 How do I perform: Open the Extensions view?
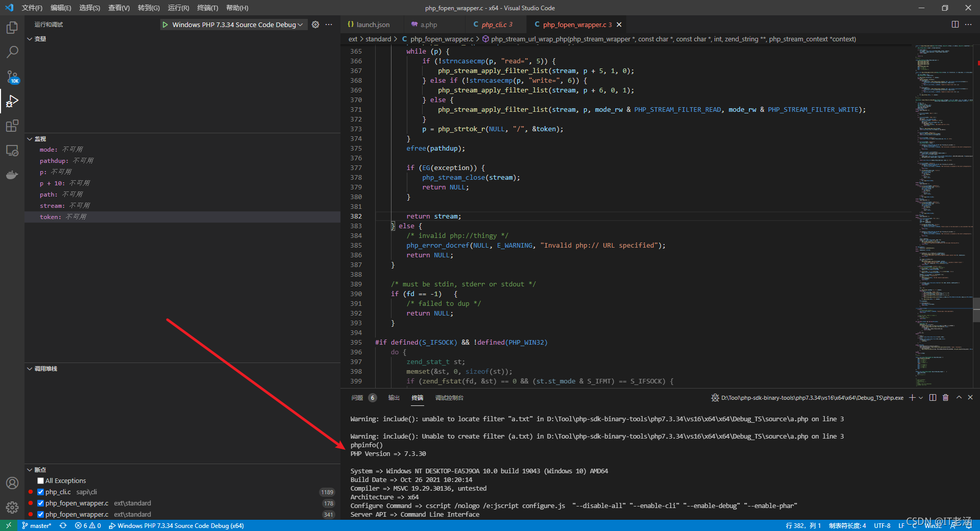(12, 126)
